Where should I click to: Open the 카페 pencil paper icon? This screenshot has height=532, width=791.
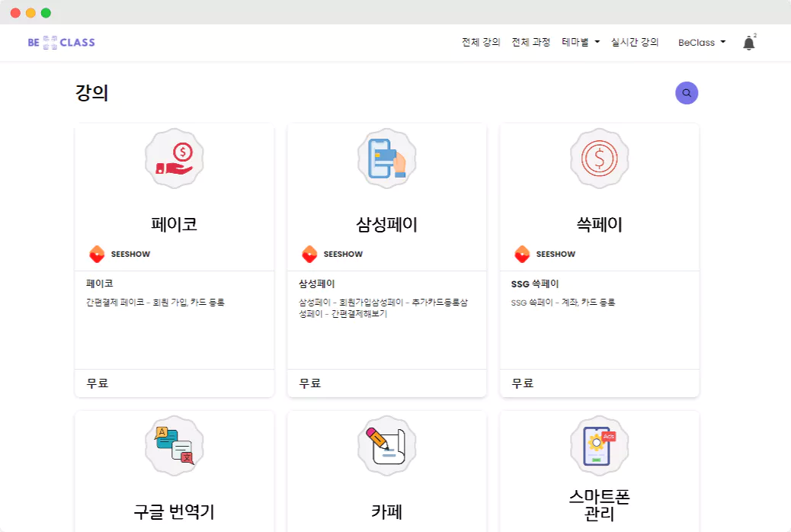(387, 446)
